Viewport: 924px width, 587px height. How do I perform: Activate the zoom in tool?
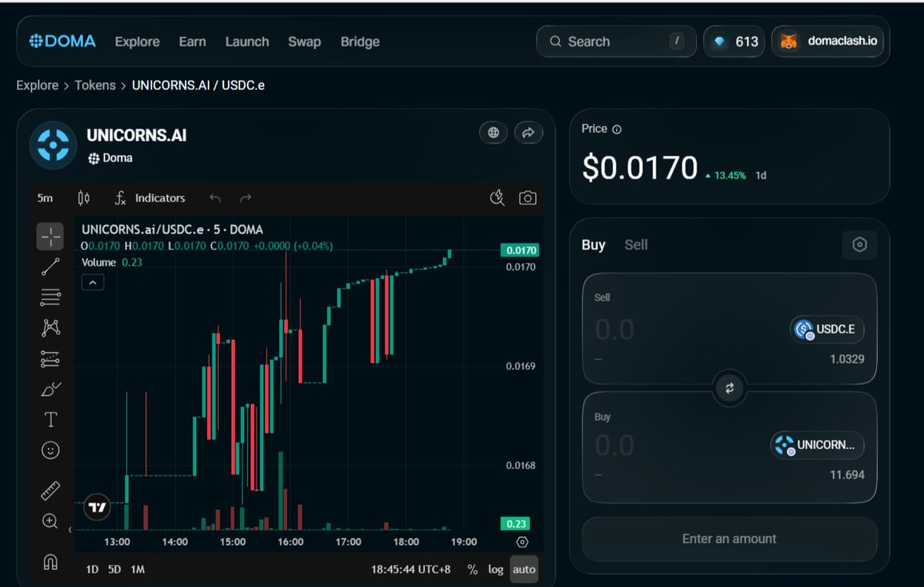51,522
